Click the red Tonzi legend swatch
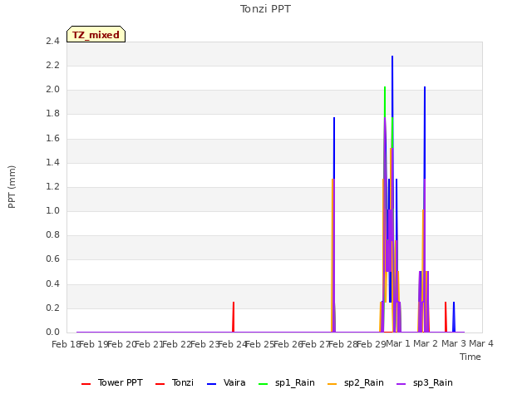The image size is (532, 399). point(160,384)
